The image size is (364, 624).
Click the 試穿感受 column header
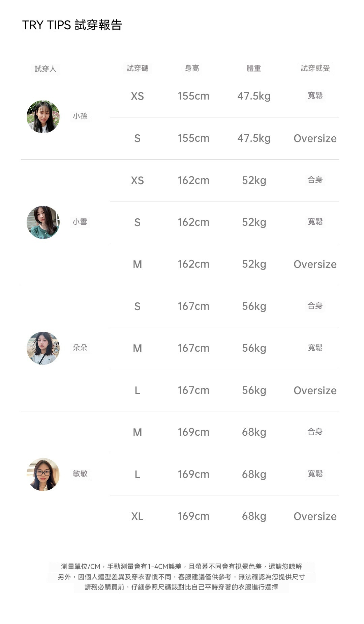pos(315,68)
